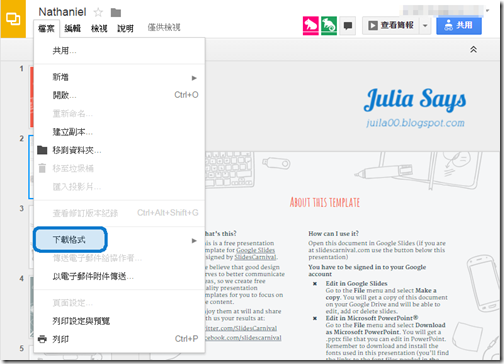Click the pink animal collaborator avatar
The height and width of the screenshot is (364, 504).
311,26
